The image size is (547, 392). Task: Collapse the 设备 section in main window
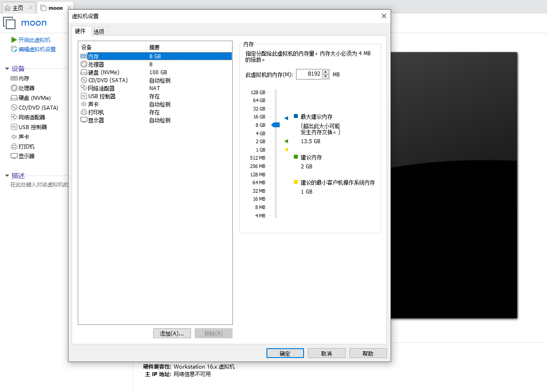pyautogui.click(x=7, y=69)
